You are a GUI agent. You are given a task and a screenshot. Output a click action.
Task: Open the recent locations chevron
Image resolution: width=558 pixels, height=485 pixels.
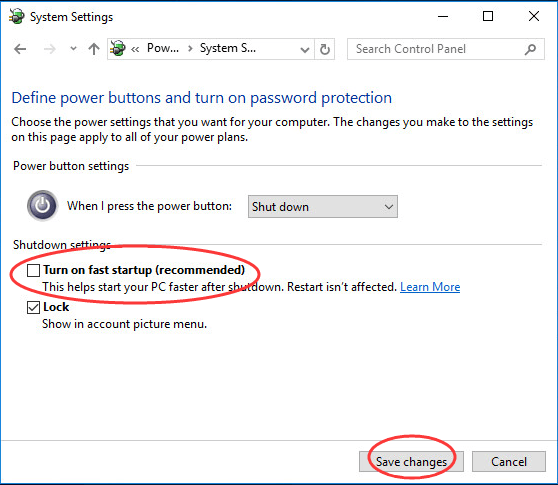click(x=73, y=48)
